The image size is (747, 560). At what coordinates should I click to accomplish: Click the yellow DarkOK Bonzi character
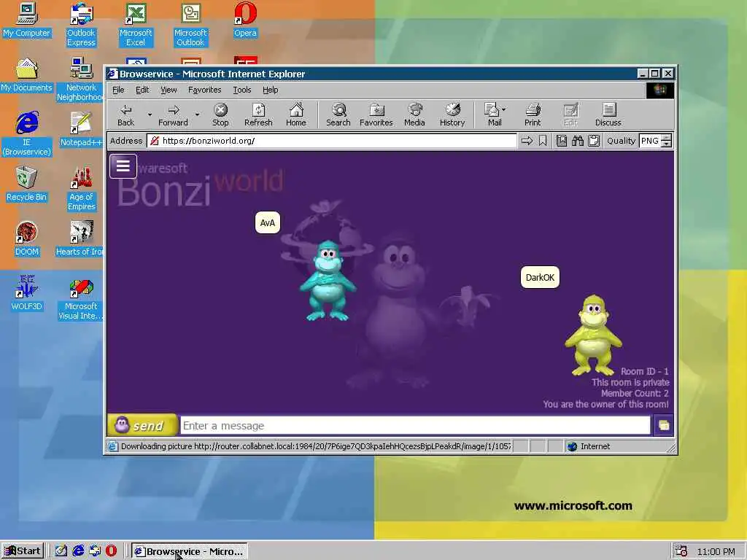593,335
